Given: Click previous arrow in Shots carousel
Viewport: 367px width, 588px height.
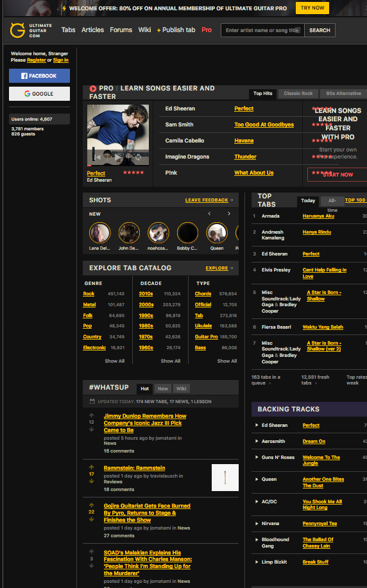Looking at the screenshot, I should [209, 213].
